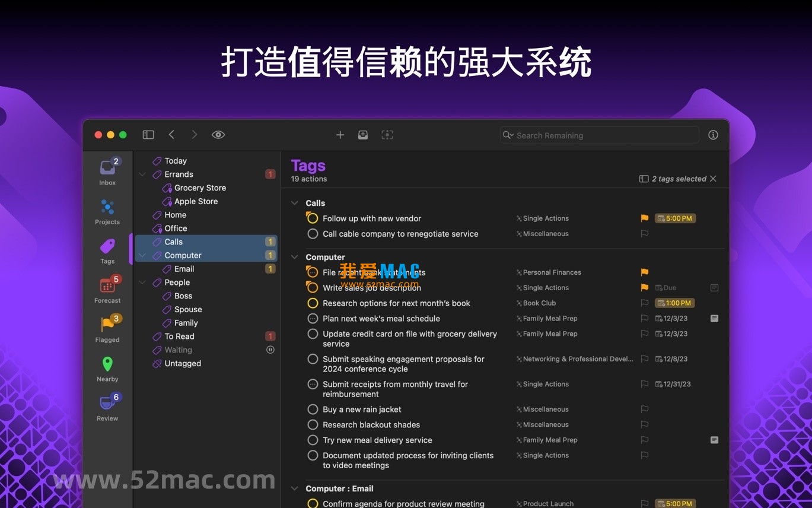
Task: Flag the 'Call cable company to renegotiate service' task
Action: 644,234
